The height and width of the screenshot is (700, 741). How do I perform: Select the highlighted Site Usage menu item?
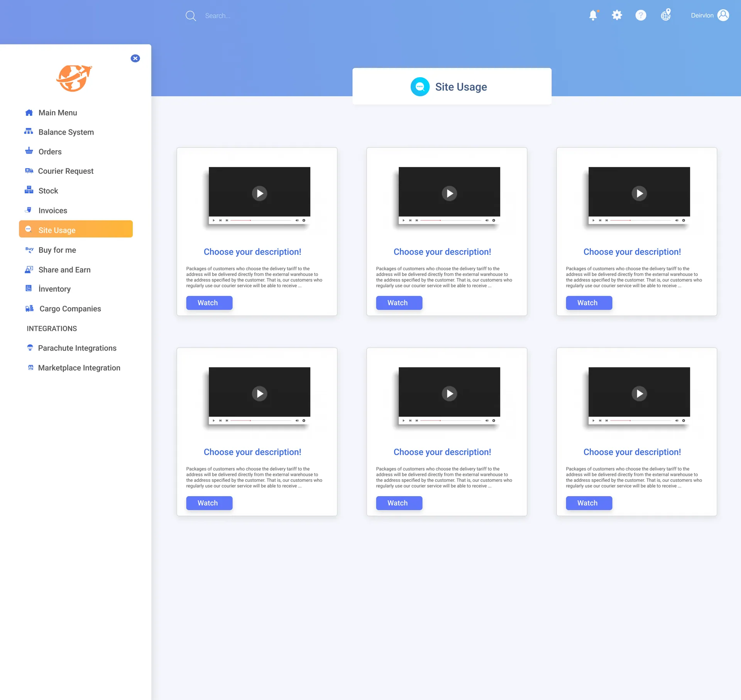tap(76, 229)
